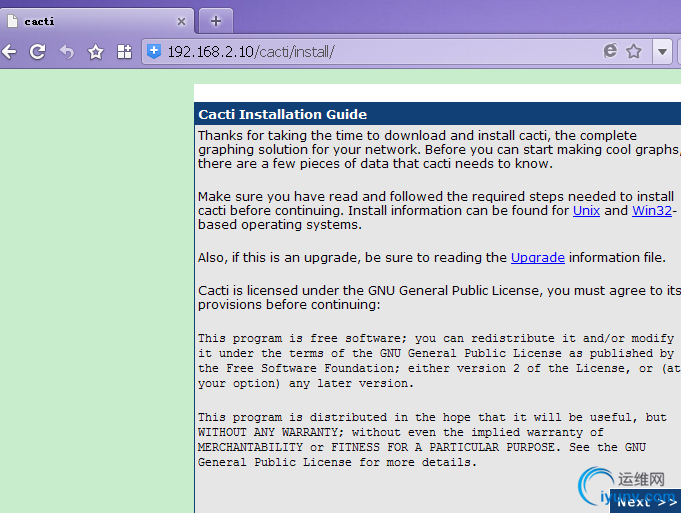Open the Win32 install information link
The image size is (681, 513).
click(652, 211)
